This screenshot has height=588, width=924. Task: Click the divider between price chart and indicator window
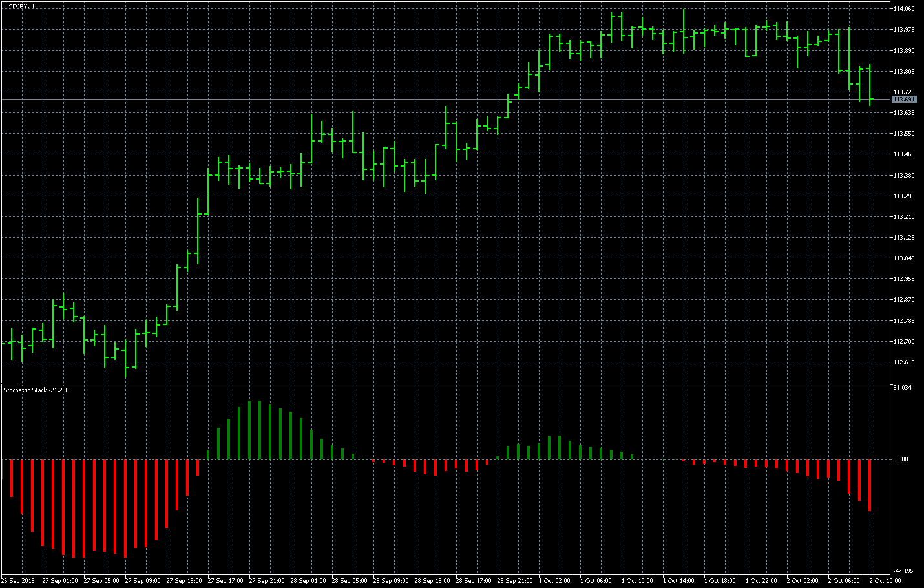(x=446, y=384)
